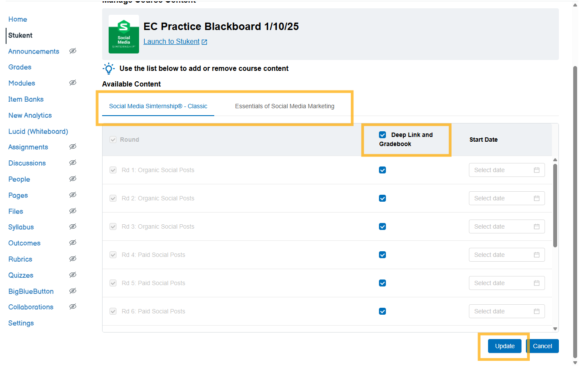Click the hidden-eye icon beside Modules
The image size is (588, 366).
point(73,83)
